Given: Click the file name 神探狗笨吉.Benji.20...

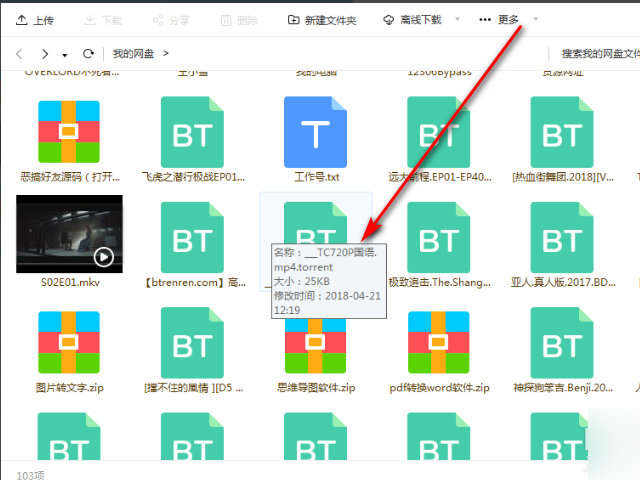Looking at the screenshot, I should tap(563, 388).
